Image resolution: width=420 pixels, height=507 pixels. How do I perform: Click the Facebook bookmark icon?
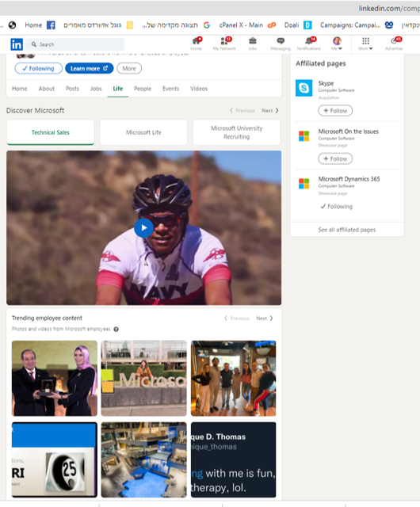(51, 25)
